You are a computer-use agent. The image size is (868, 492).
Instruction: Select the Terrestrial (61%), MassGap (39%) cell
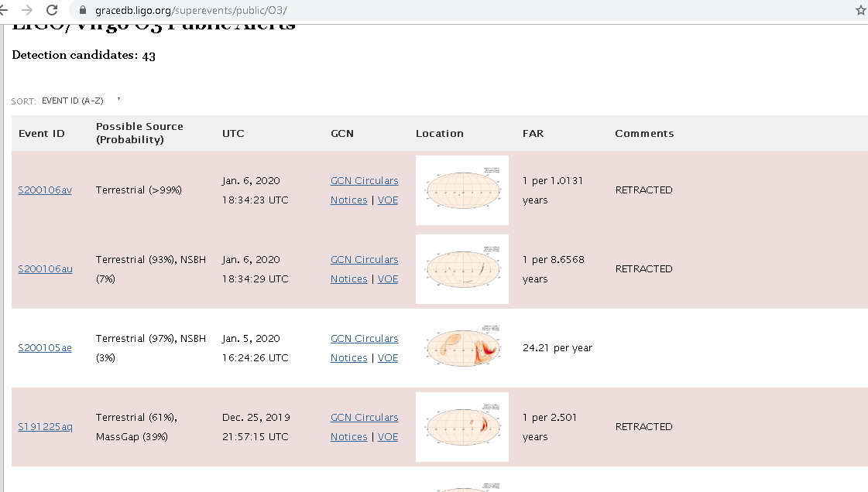click(x=137, y=427)
